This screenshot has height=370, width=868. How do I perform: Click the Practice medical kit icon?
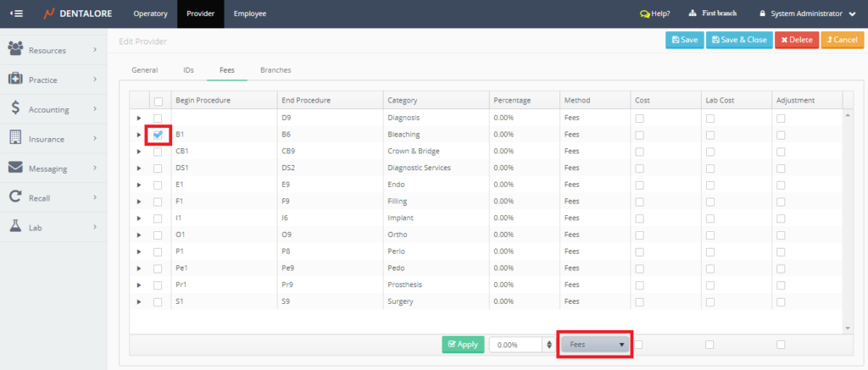(15, 79)
